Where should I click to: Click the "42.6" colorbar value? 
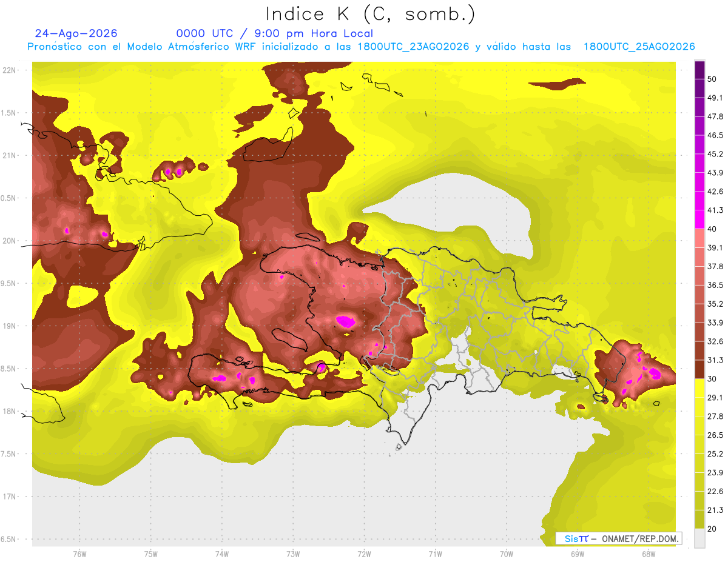point(715,192)
